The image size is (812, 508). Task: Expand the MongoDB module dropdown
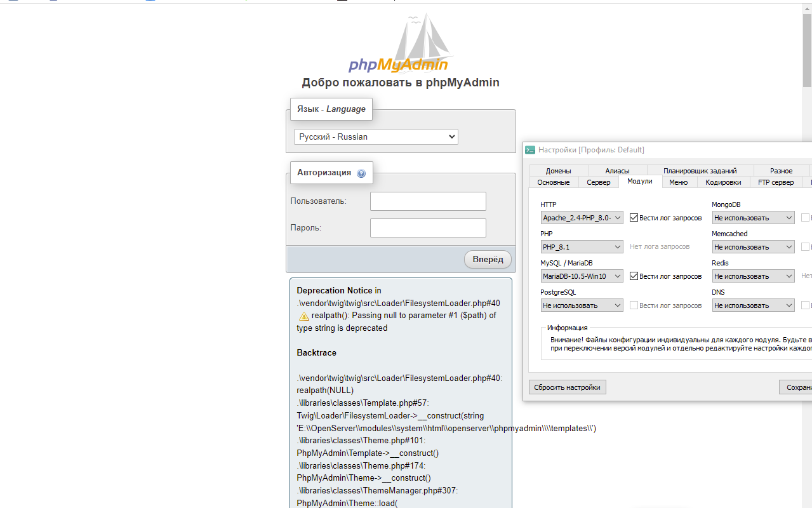[x=753, y=218]
